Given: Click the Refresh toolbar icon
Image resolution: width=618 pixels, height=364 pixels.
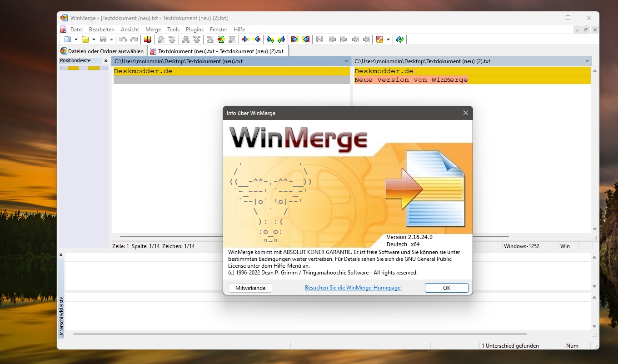Looking at the screenshot, I should (400, 40).
